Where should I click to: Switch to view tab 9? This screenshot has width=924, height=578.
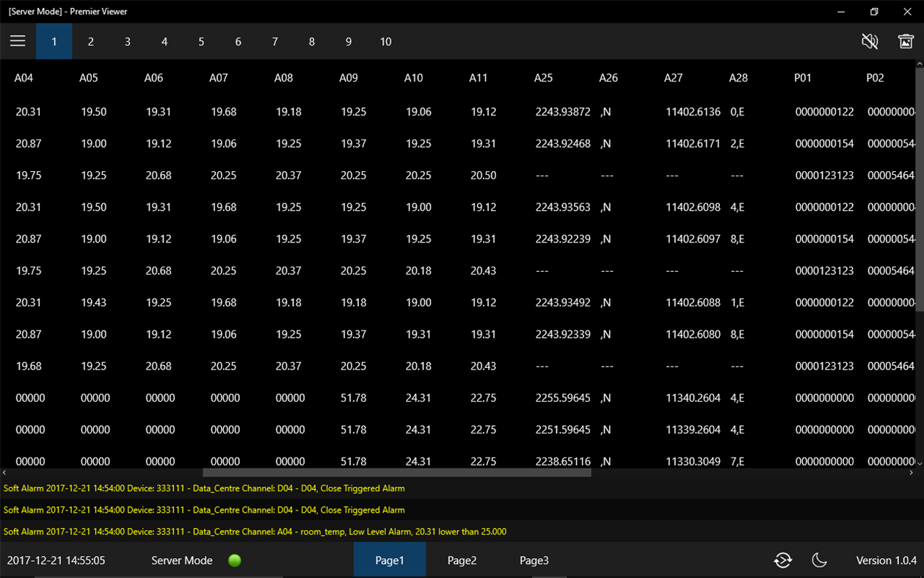pyautogui.click(x=349, y=41)
